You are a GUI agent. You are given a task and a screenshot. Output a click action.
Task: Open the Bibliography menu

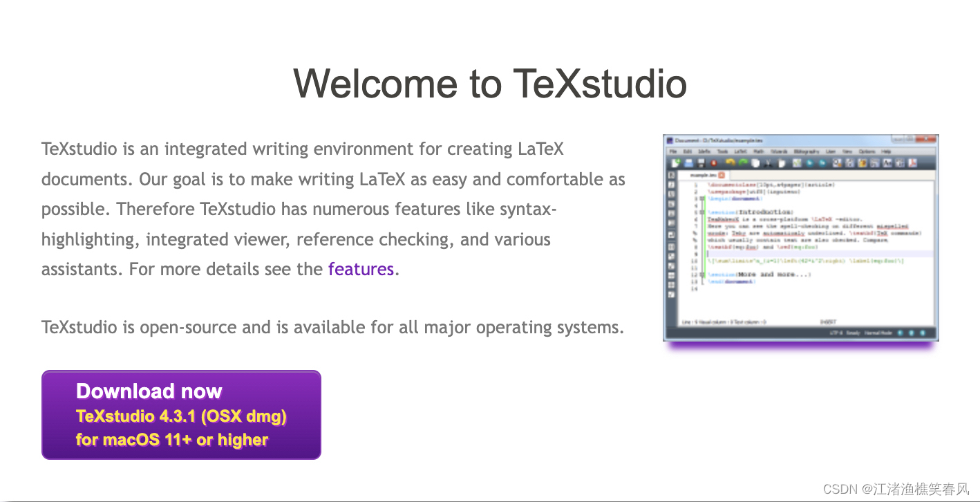[x=807, y=151]
